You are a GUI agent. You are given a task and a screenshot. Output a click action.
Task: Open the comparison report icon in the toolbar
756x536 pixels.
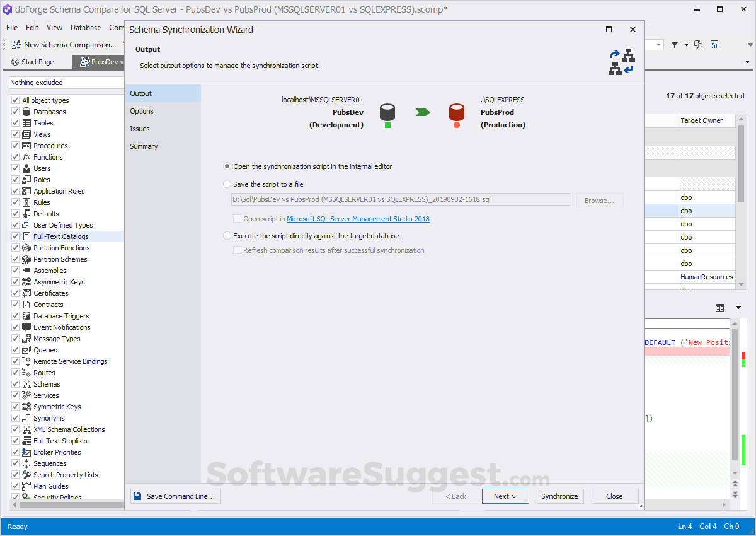click(x=714, y=45)
